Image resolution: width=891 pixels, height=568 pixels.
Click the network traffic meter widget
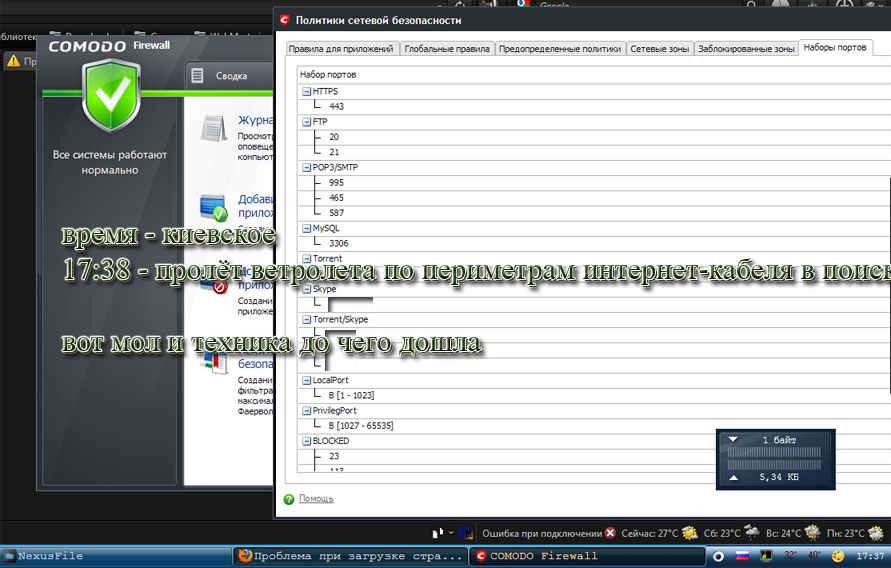776,459
